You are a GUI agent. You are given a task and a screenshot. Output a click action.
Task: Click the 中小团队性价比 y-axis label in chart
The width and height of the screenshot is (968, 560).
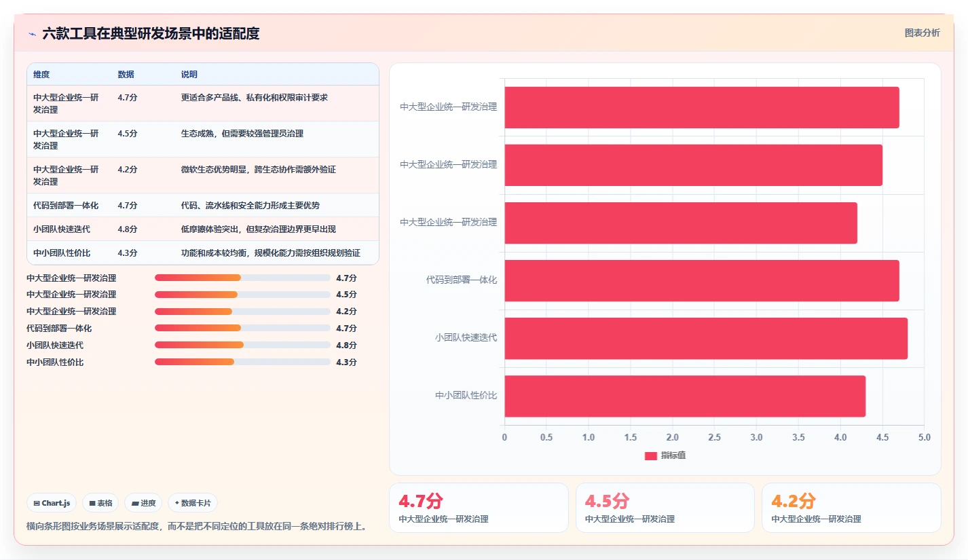(466, 395)
